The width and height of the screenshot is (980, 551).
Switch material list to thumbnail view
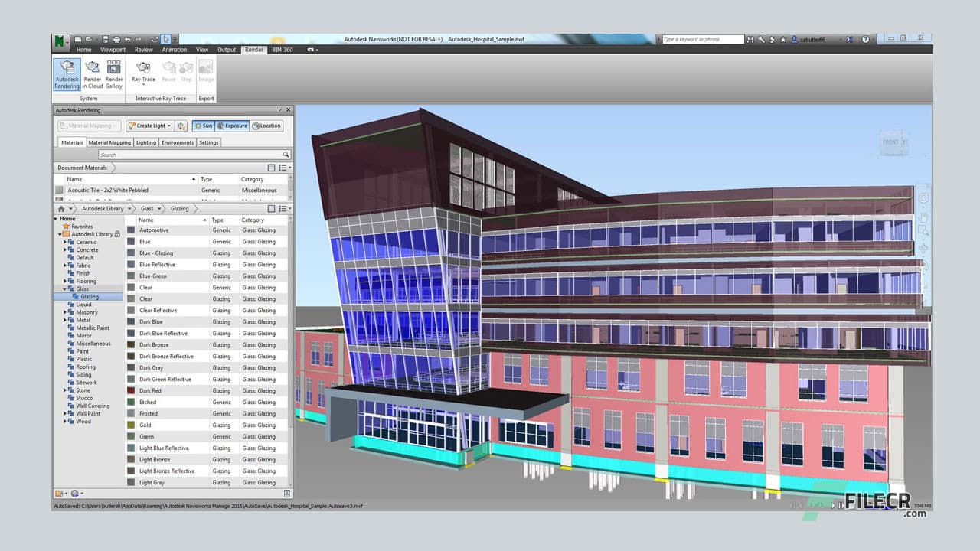pyautogui.click(x=272, y=208)
